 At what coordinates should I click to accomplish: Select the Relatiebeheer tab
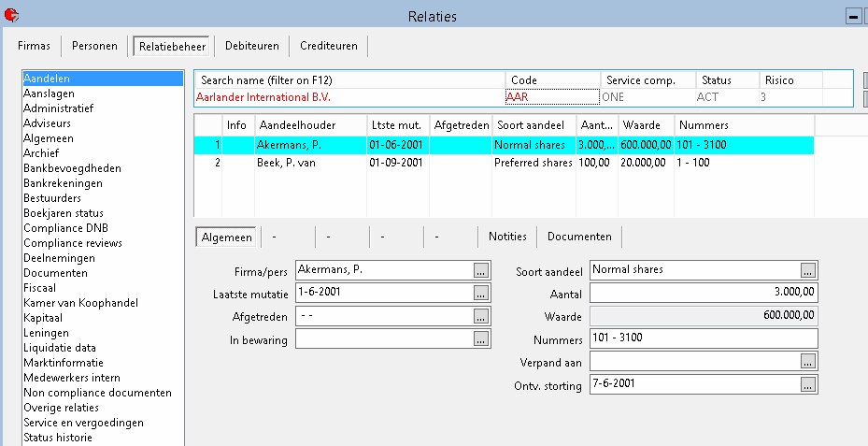coord(172,47)
